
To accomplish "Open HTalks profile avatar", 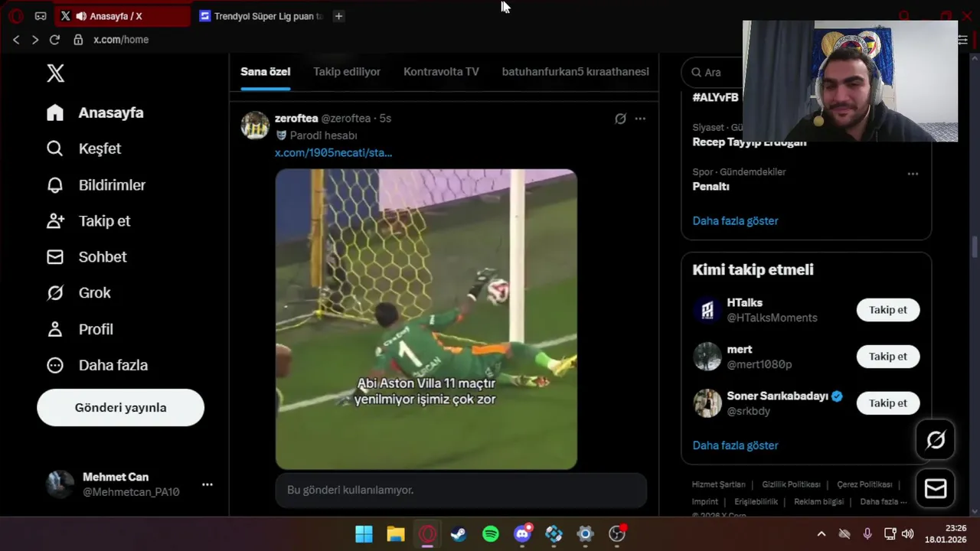I will (707, 310).
